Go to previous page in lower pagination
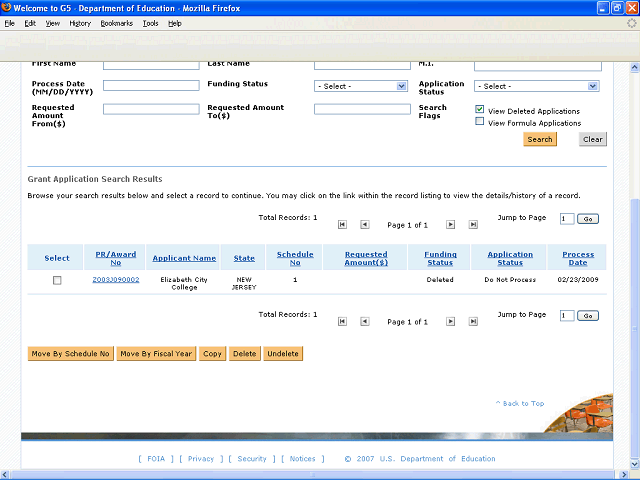Image resolution: width=640 pixels, height=480 pixels. pos(364,322)
